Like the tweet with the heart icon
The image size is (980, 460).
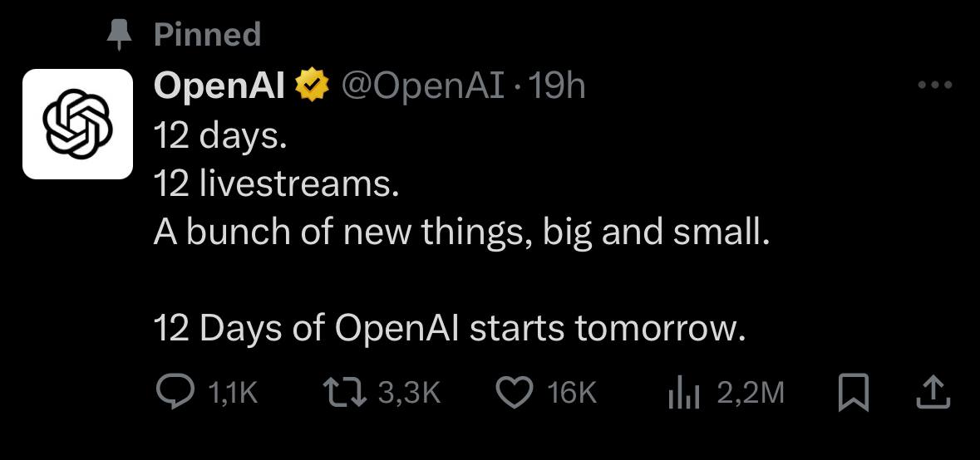pyautogui.click(x=514, y=393)
